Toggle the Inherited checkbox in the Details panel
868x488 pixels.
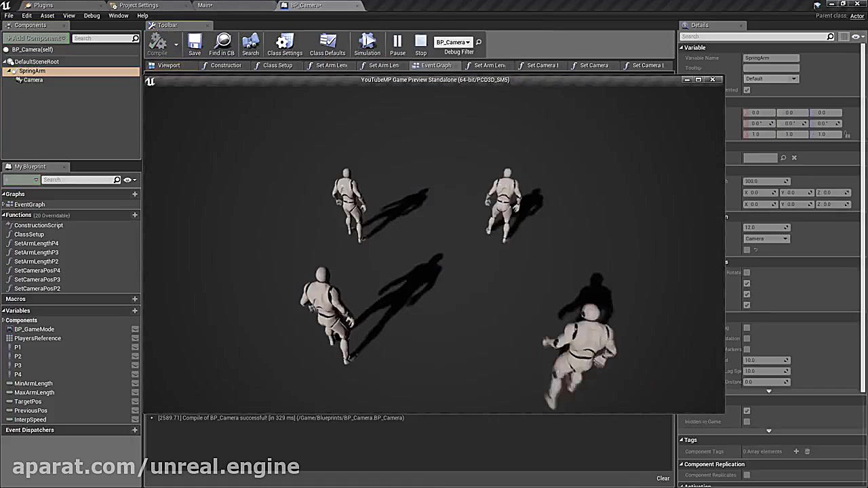[747, 89]
